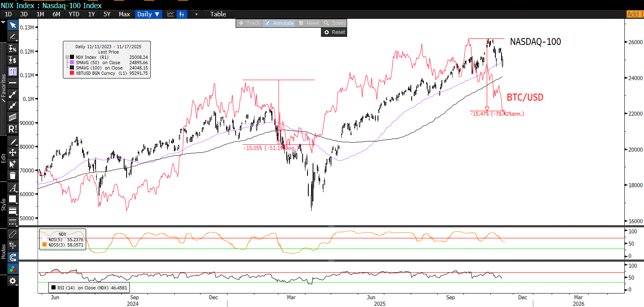Click the Reset button

click(334, 32)
